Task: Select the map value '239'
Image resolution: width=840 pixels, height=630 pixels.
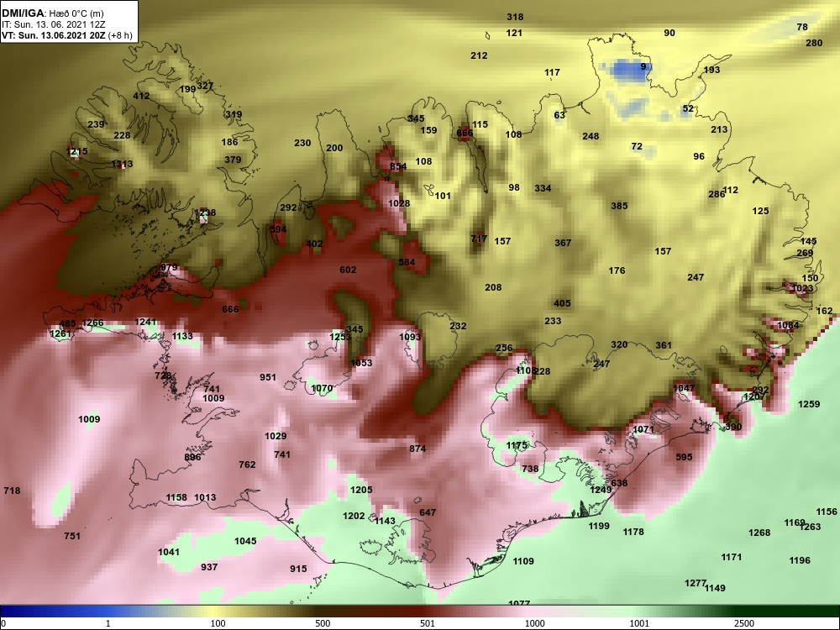Action: click(96, 125)
